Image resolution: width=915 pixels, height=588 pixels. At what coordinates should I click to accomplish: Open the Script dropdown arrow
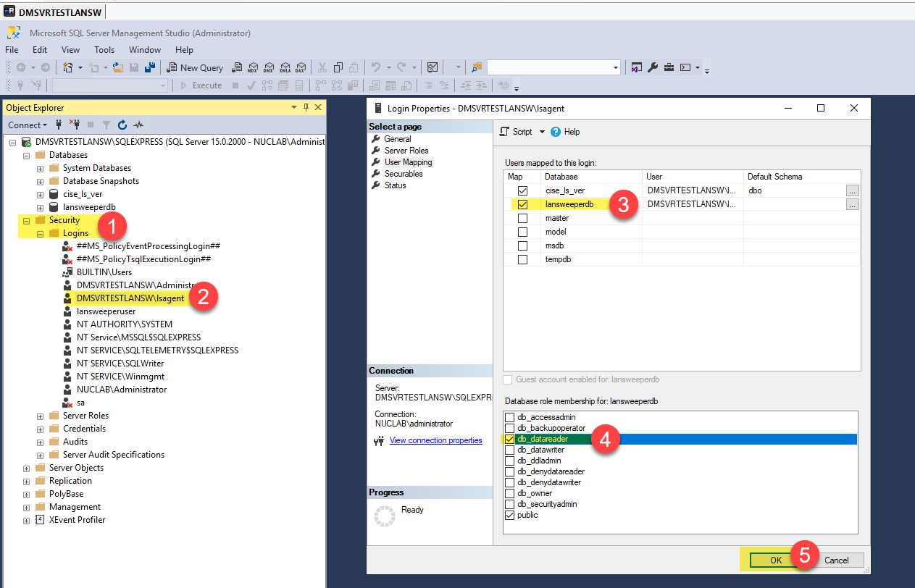542,132
